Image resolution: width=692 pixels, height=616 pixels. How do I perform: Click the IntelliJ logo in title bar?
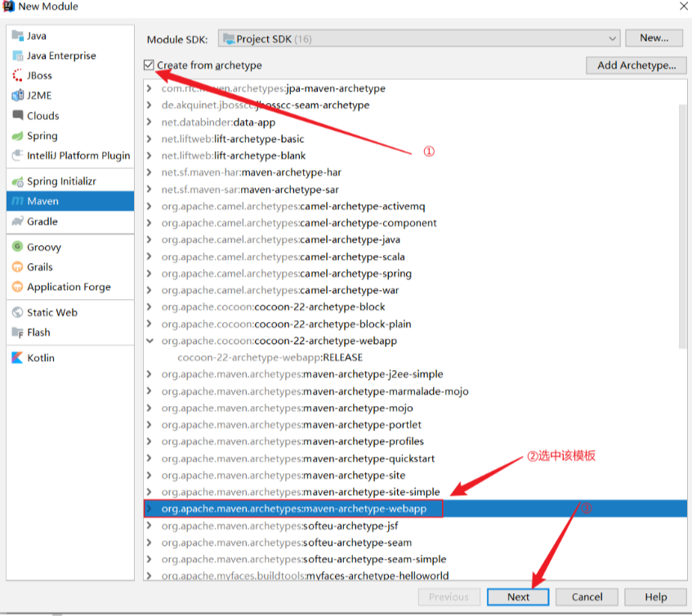8,7
